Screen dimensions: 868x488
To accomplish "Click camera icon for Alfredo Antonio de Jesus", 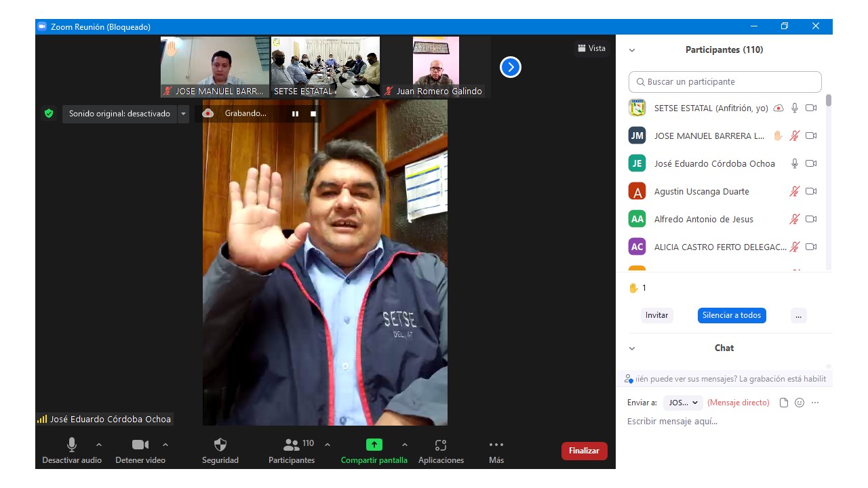I will [811, 219].
